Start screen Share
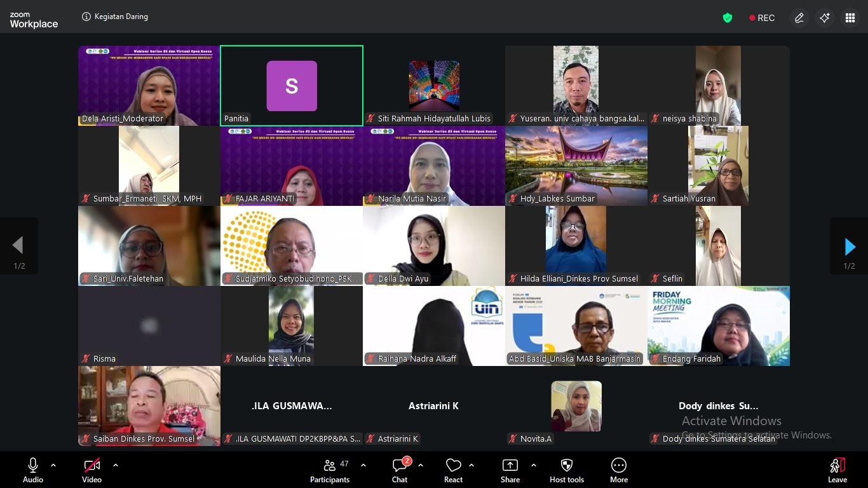The image size is (868, 488). (x=510, y=471)
